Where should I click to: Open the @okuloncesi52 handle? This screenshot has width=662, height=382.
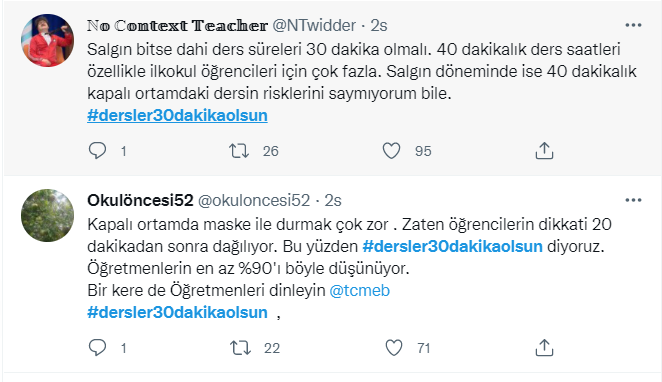click(x=254, y=200)
